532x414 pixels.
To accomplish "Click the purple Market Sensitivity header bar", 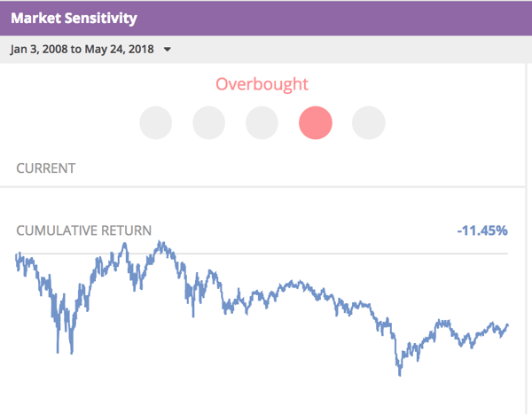I will [266, 18].
